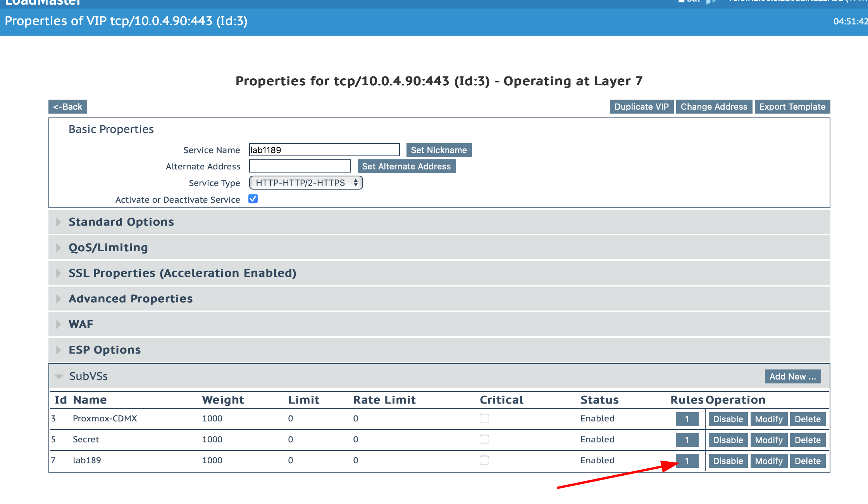This screenshot has width=868, height=504.
Task: Open rules count for lab189 SubVS
Action: click(687, 461)
